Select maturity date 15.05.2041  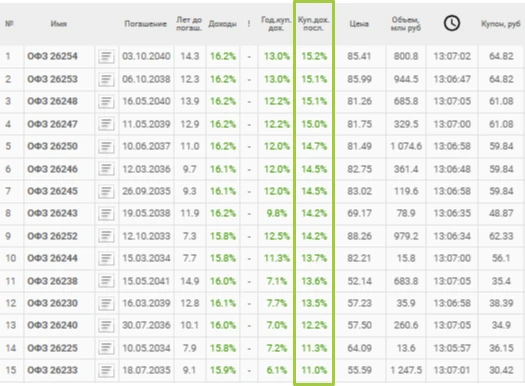coord(146,281)
